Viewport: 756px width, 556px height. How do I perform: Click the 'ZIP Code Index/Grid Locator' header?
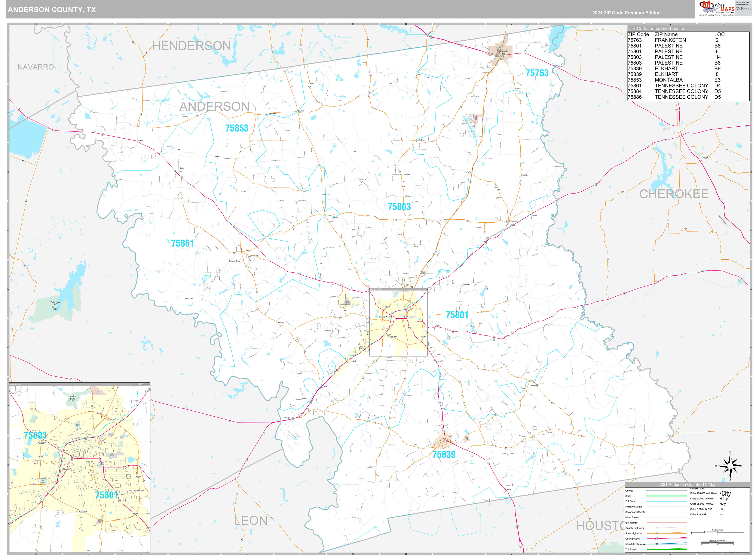[x=656, y=29]
